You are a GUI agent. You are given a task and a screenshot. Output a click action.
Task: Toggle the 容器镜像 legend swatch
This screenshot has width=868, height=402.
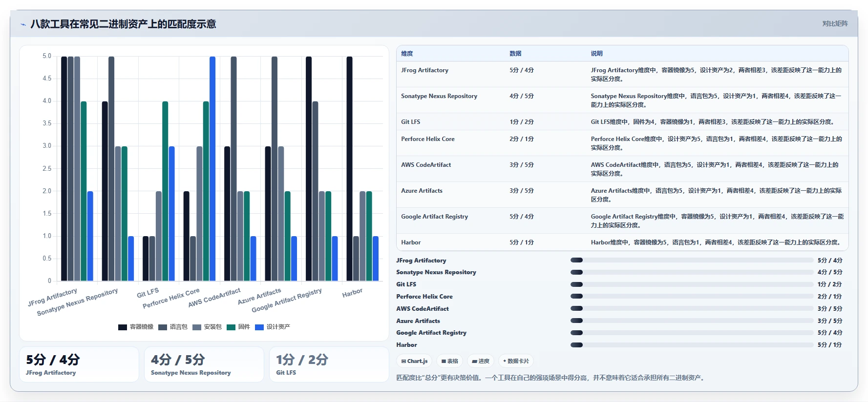(x=123, y=327)
